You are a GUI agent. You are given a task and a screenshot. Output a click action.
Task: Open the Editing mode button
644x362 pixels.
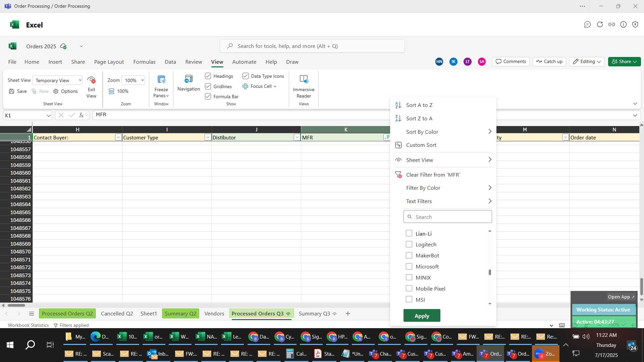(x=587, y=62)
